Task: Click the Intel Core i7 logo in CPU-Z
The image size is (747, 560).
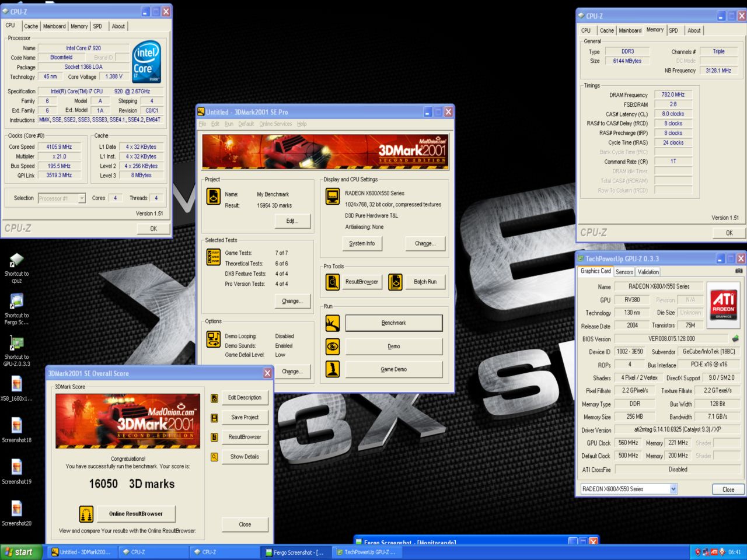Action: point(146,62)
